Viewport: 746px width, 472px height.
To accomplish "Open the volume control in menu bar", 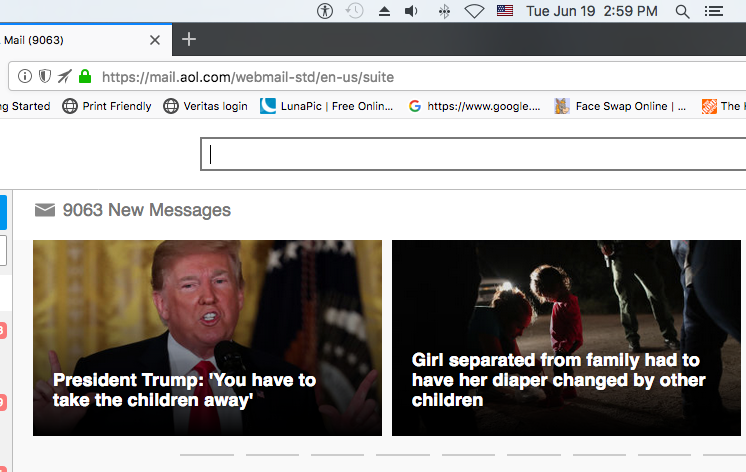I will pyautogui.click(x=411, y=11).
